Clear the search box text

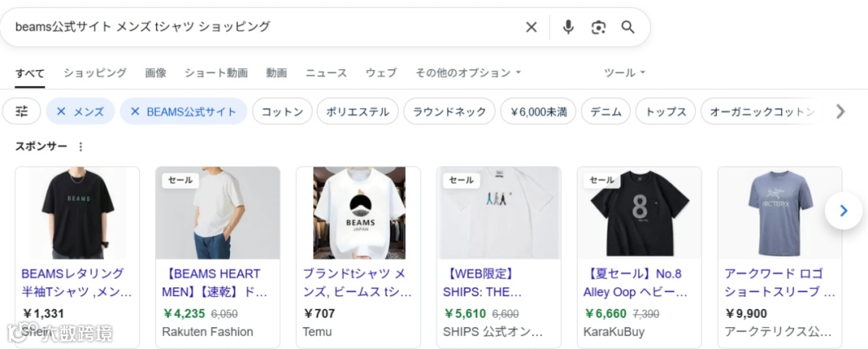pos(531,27)
